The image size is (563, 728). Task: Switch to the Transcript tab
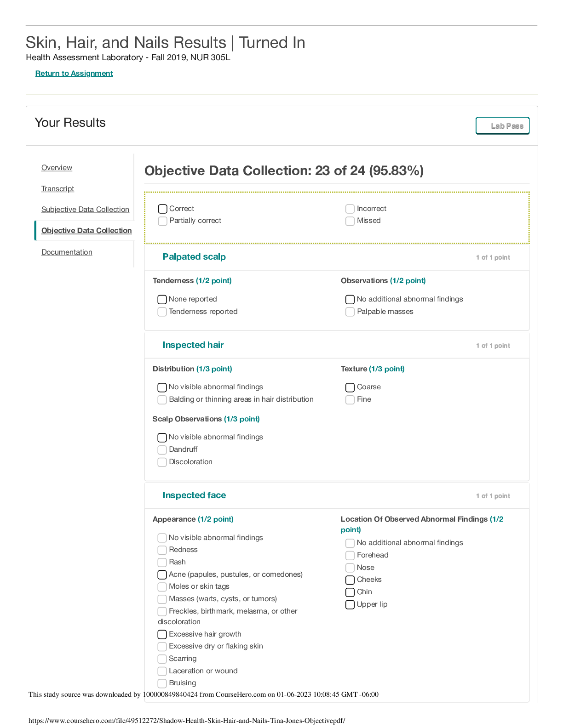(57, 189)
